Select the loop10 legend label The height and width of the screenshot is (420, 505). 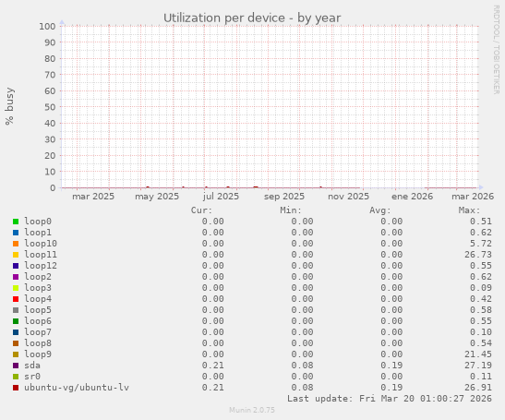coord(41,243)
